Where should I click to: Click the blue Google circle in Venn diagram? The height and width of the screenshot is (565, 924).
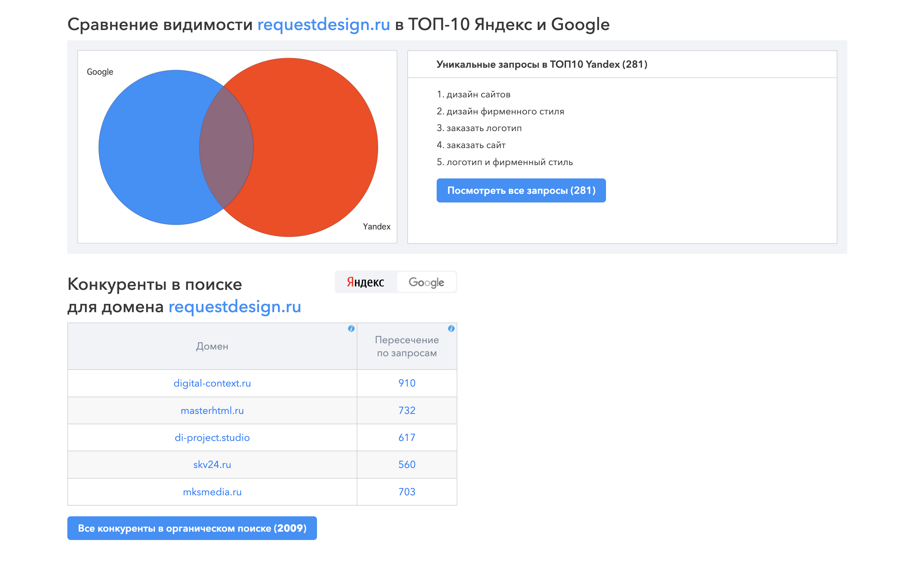click(150, 147)
